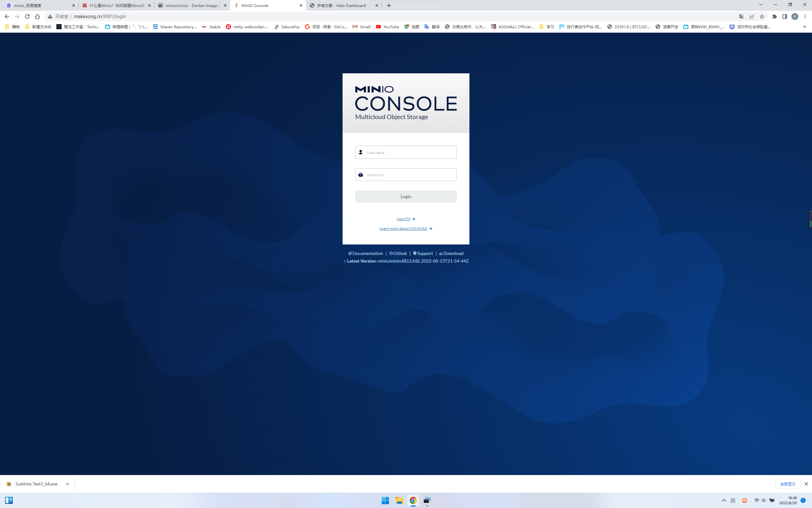
Task: Open the Stable bookmark
Action: 211,27
